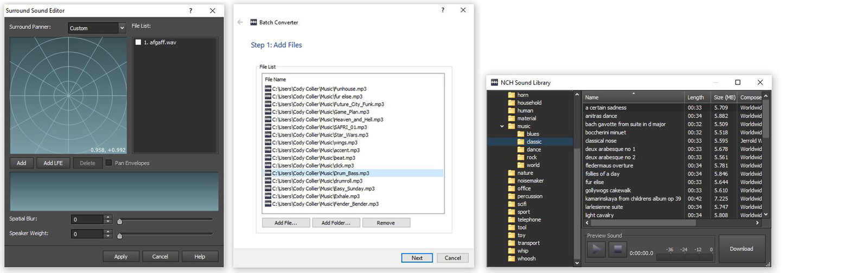868x273 pixels.
Task: Select the sound 'gollywogs cakewalk'
Action: click(x=673, y=191)
